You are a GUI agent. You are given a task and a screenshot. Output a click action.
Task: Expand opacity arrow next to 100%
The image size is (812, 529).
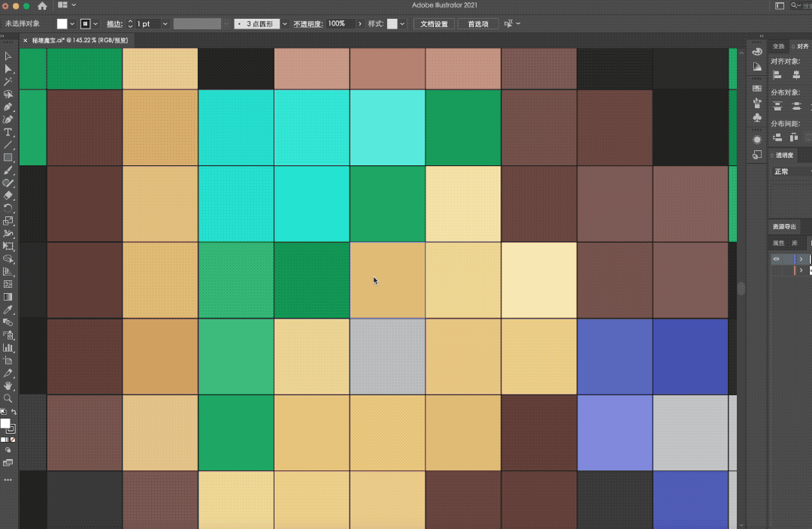(x=360, y=24)
